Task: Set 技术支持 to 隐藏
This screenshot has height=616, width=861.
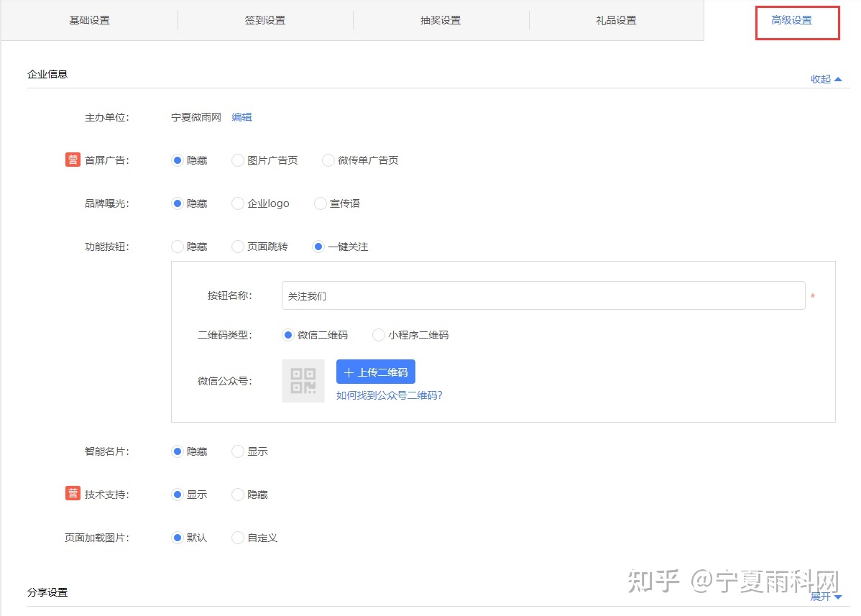Action: point(238,495)
